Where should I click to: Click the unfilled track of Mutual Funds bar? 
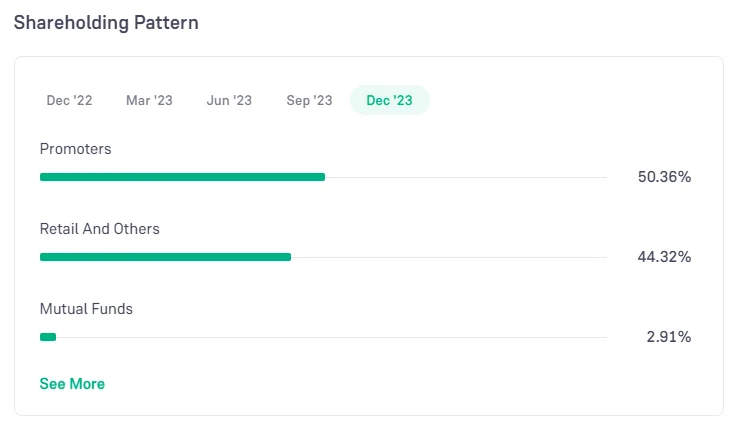(331, 337)
